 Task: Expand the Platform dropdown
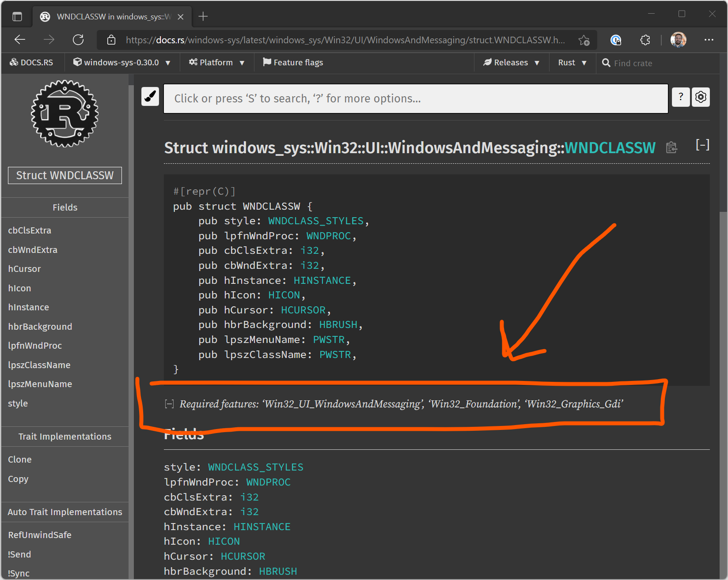coord(216,62)
